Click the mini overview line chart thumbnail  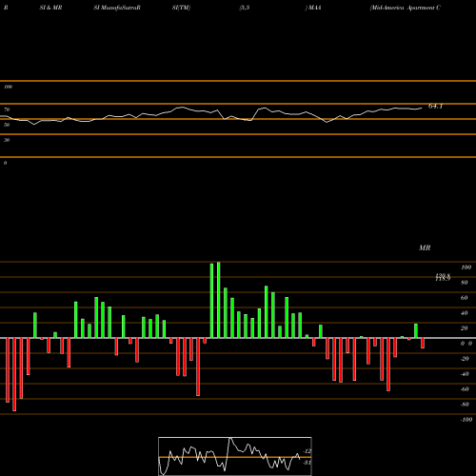235,456
